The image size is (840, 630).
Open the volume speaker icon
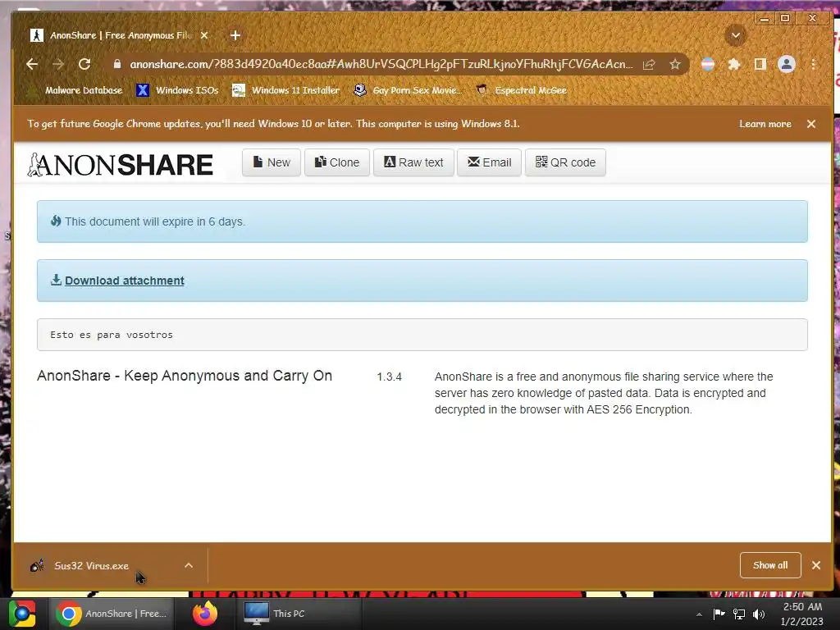pyautogui.click(x=759, y=614)
